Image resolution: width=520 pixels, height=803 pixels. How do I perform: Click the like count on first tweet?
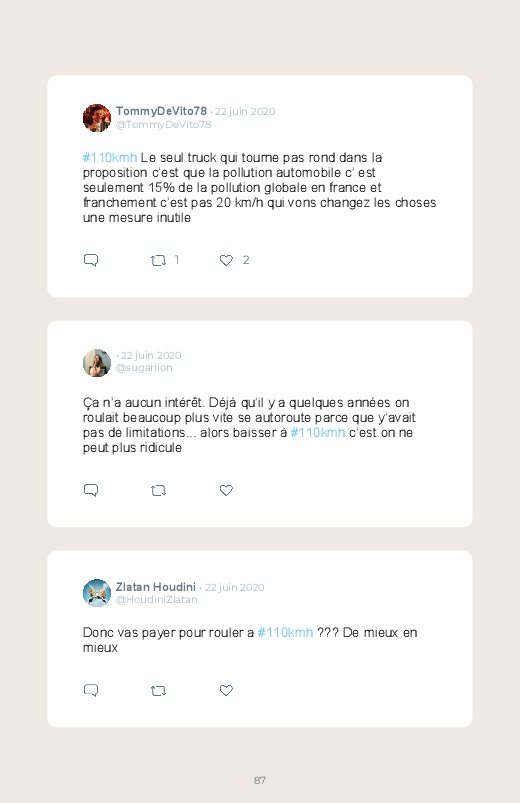tap(246, 260)
